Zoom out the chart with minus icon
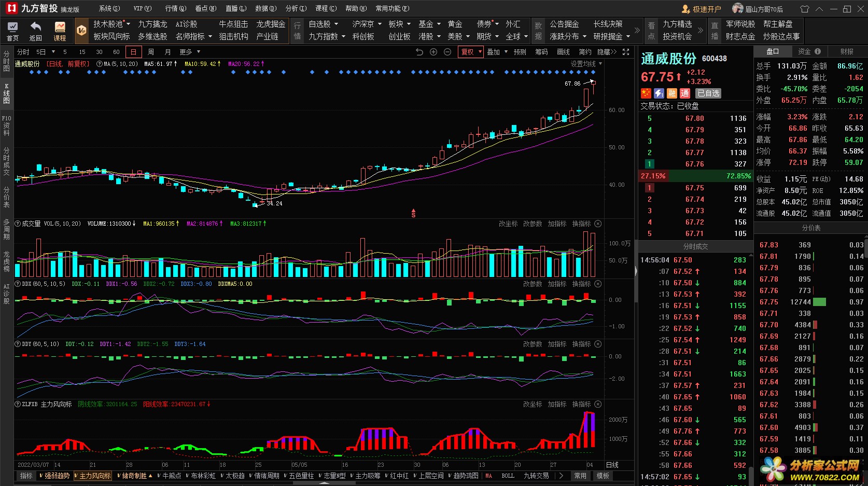The width and height of the screenshot is (868, 486). 447,52
